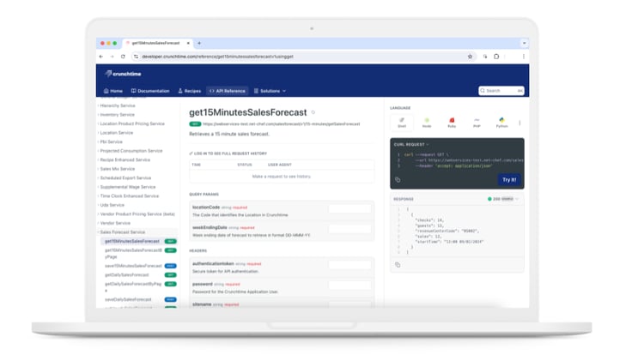Expand Vendor Service in the sidebar

pyautogui.click(x=115, y=223)
